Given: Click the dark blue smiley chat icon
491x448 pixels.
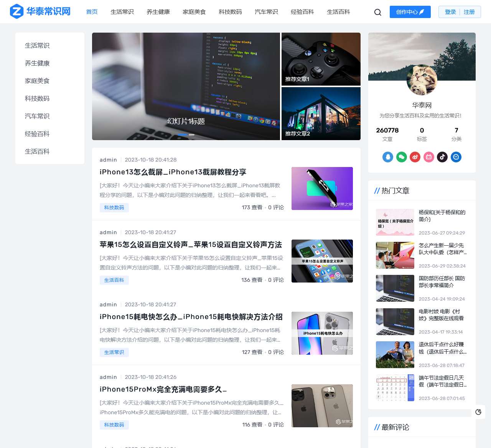Looking at the screenshot, I should point(456,157).
